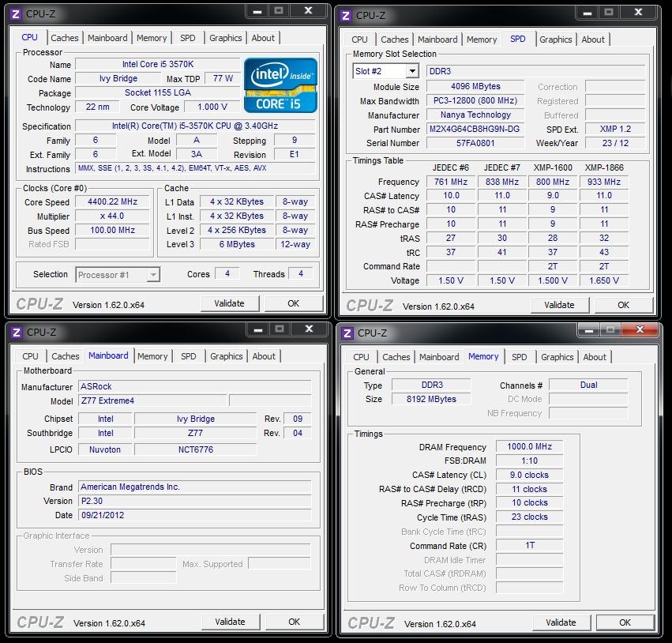Open Graphics tab in the CPU window
The width and height of the screenshot is (672, 643).
click(x=225, y=38)
